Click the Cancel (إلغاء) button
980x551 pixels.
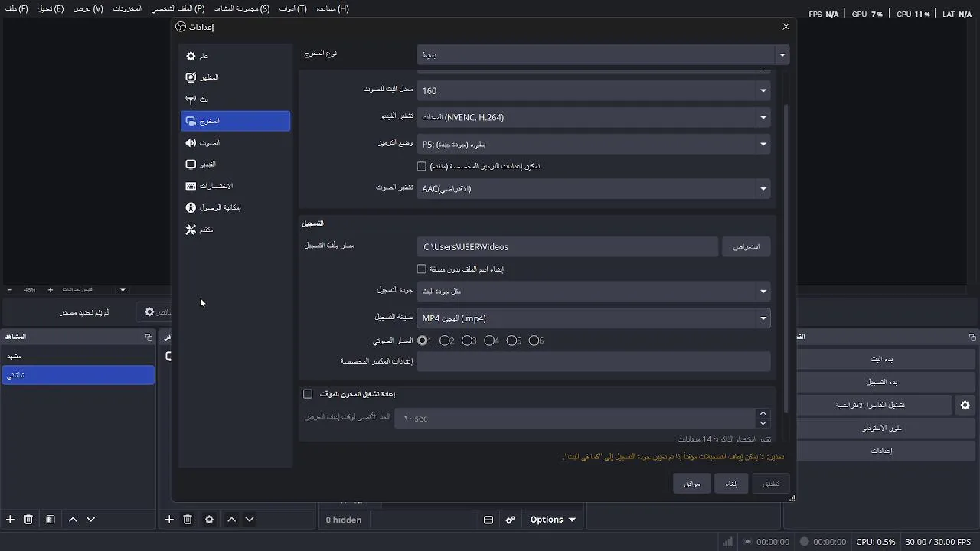coord(731,484)
